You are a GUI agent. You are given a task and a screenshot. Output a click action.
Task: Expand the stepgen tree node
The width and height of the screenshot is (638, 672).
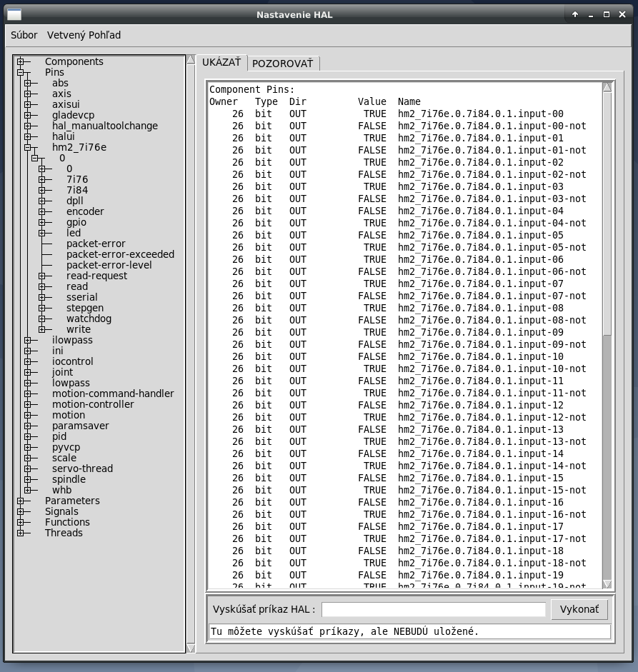click(42, 308)
